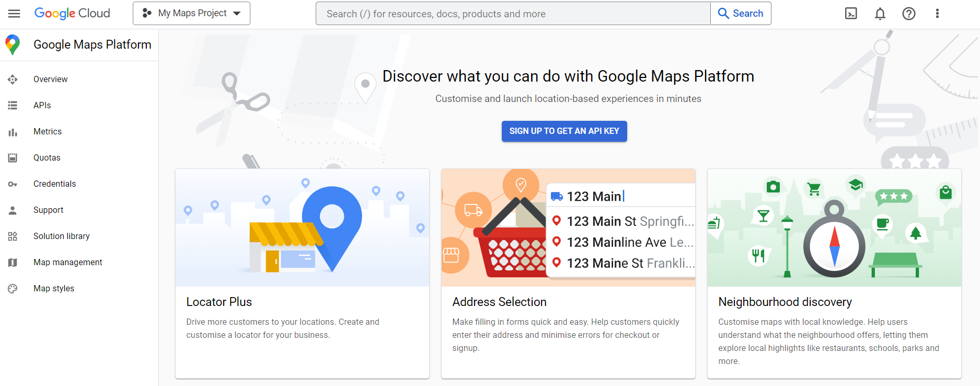
Task: Click the page heading Discover what you can do
Action: pyautogui.click(x=568, y=76)
